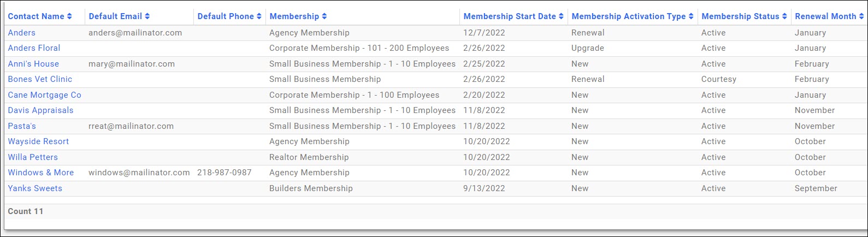Sort by Membership column arrows
868x237 pixels.
click(x=324, y=16)
